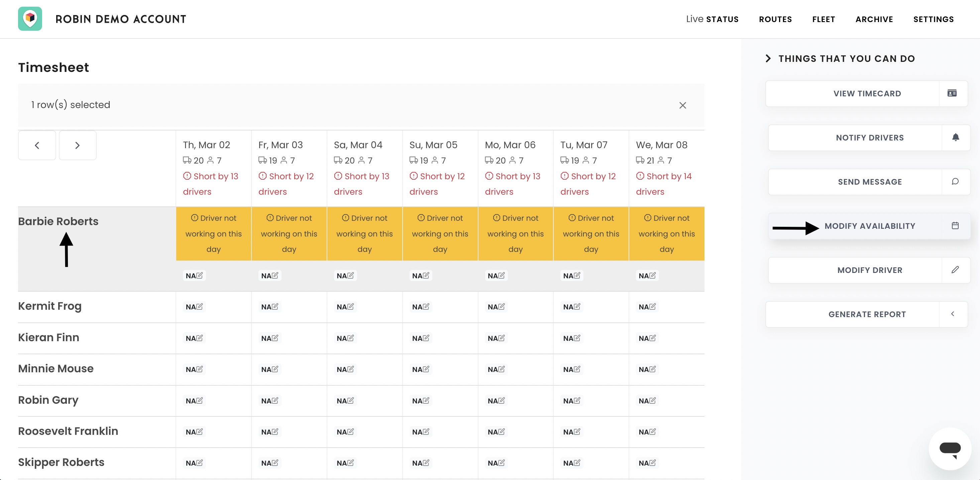Viewport: 980px width, 480px height.
Task: Open the Live Status page
Action: pos(712,19)
